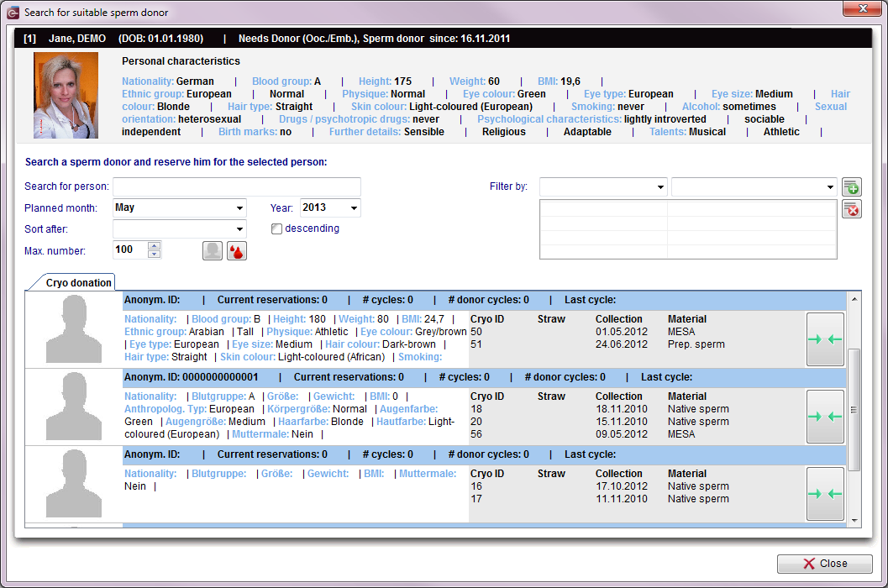This screenshot has width=888, height=588.
Task: Click the Close button
Action: click(825, 564)
